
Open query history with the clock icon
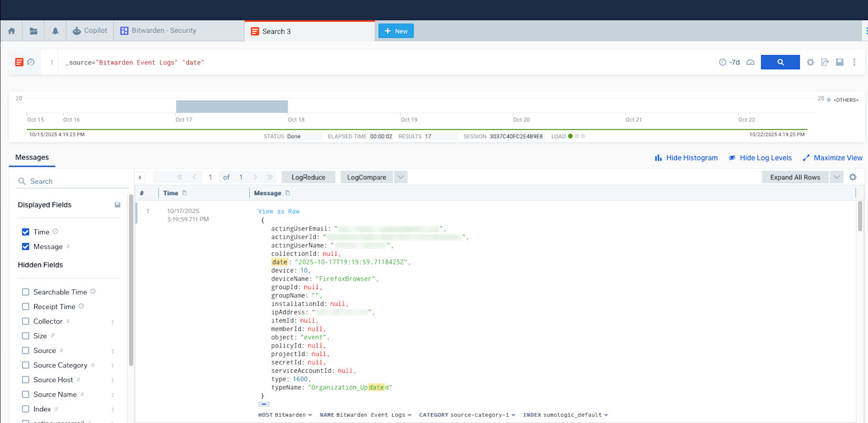(x=30, y=62)
